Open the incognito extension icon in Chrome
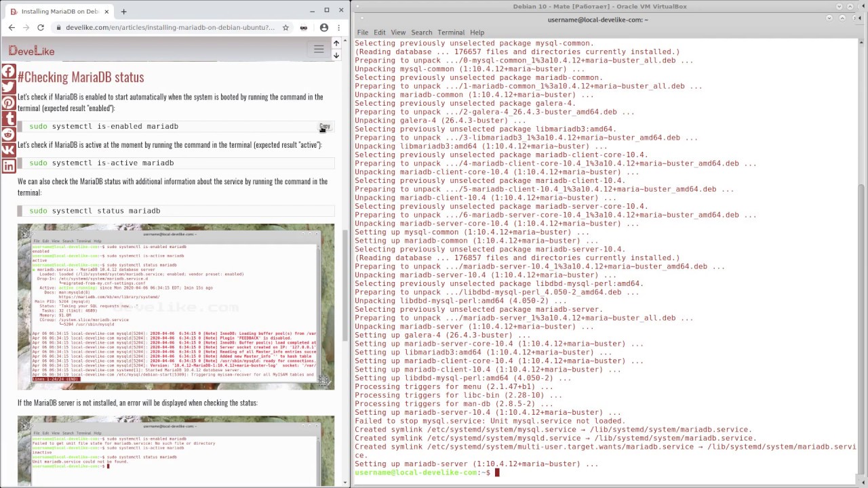The image size is (868, 488). (304, 28)
